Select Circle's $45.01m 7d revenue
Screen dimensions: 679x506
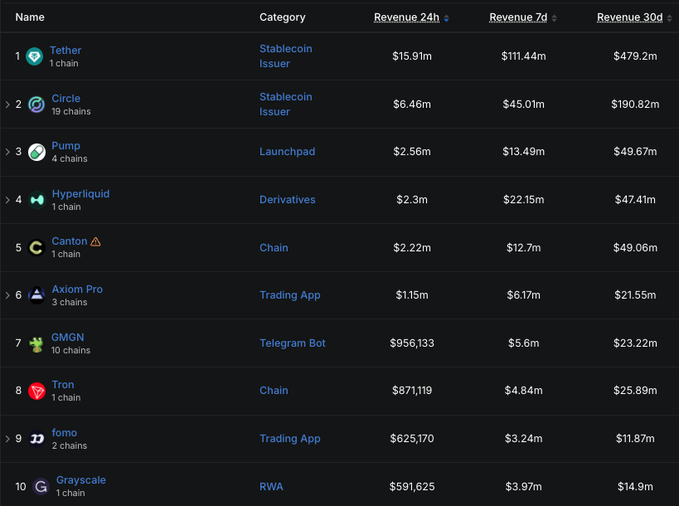[524, 104]
